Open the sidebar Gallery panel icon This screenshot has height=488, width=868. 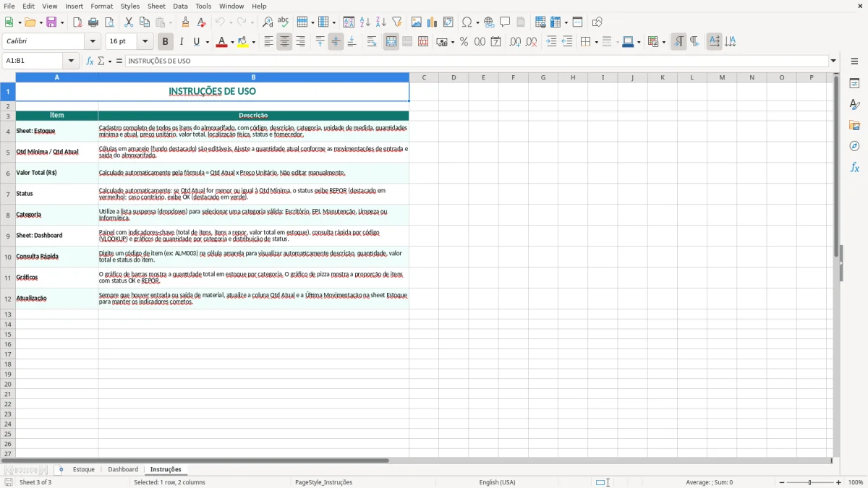(x=854, y=125)
